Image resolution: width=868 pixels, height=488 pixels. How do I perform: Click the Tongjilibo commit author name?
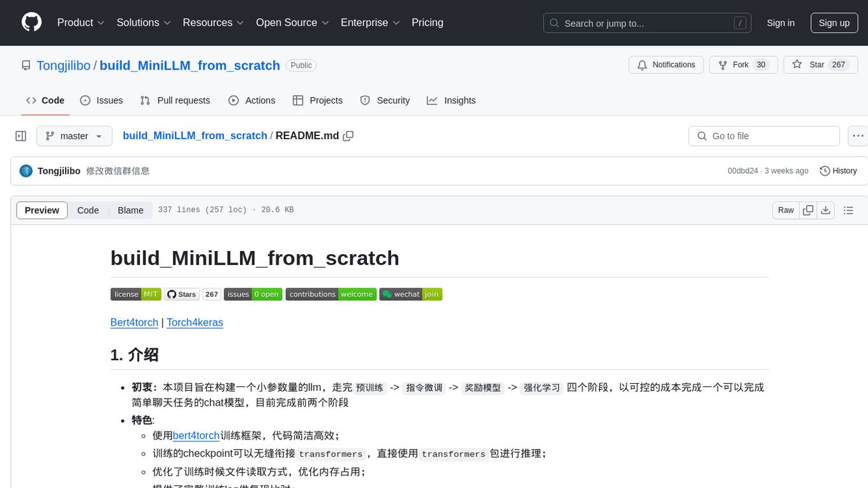[x=59, y=171]
